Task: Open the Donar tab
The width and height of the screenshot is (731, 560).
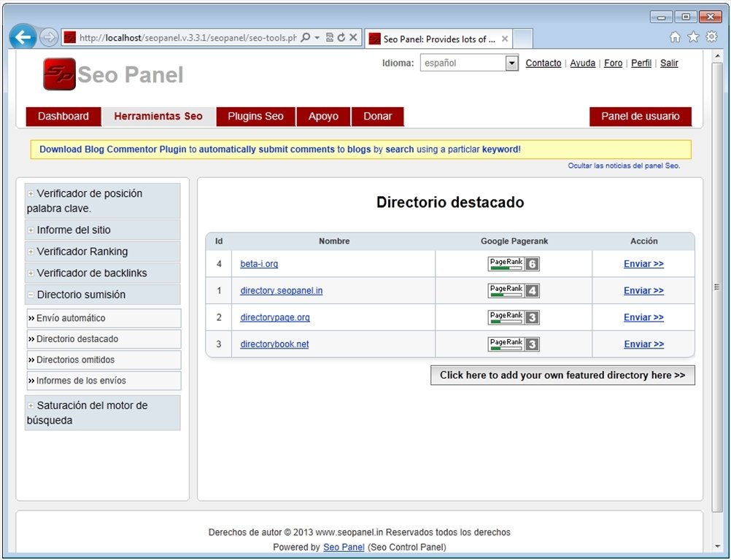Action: point(378,117)
